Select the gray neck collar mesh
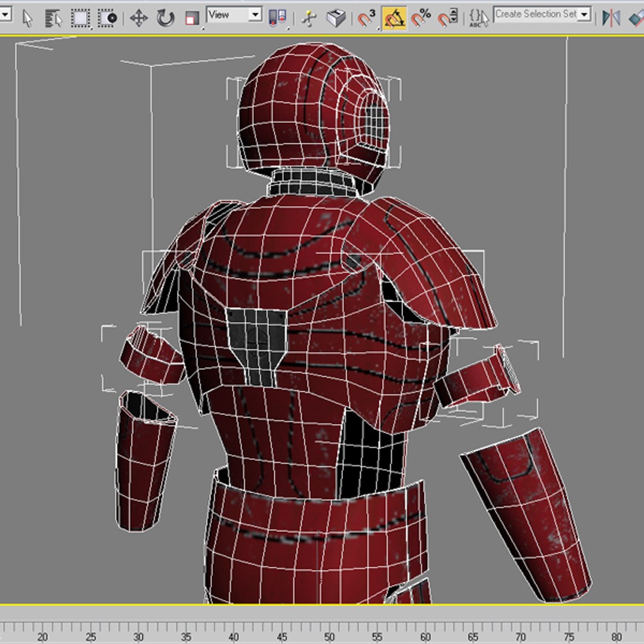Image resolution: width=644 pixels, height=644 pixels. (x=312, y=182)
